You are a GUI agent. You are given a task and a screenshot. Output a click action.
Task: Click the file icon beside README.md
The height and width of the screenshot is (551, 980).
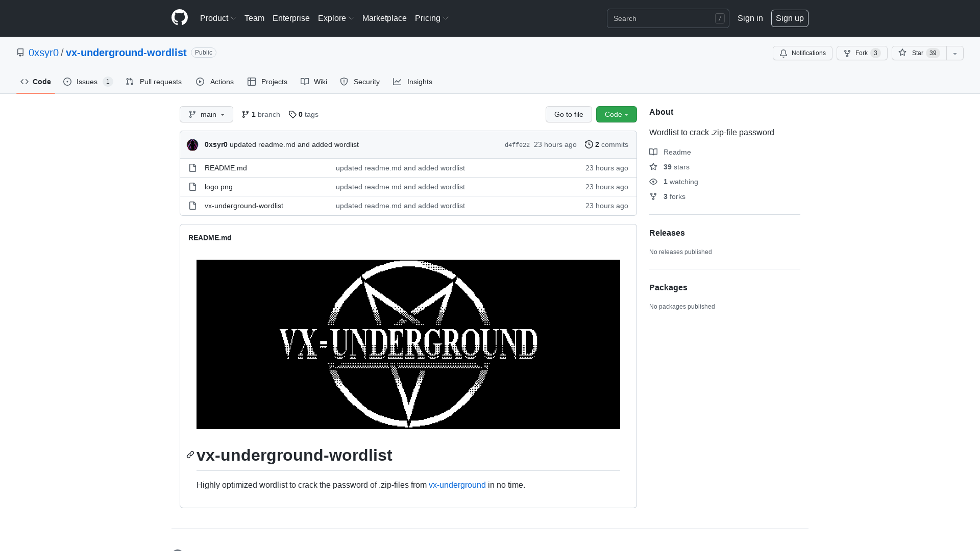click(192, 168)
